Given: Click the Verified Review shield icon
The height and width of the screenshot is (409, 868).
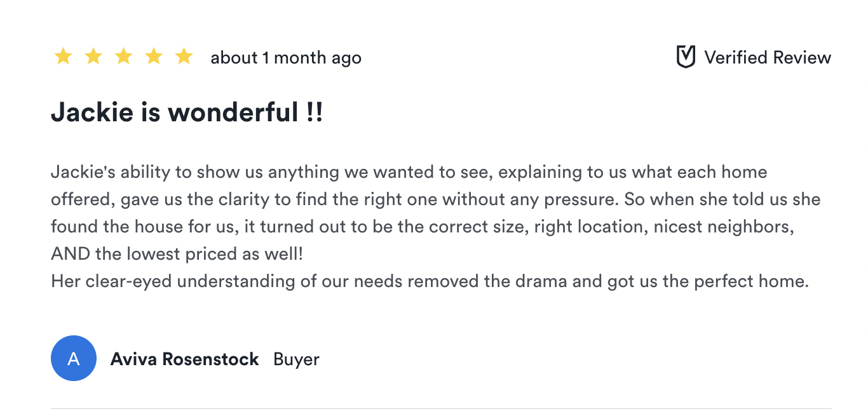Looking at the screenshot, I should click(x=686, y=57).
